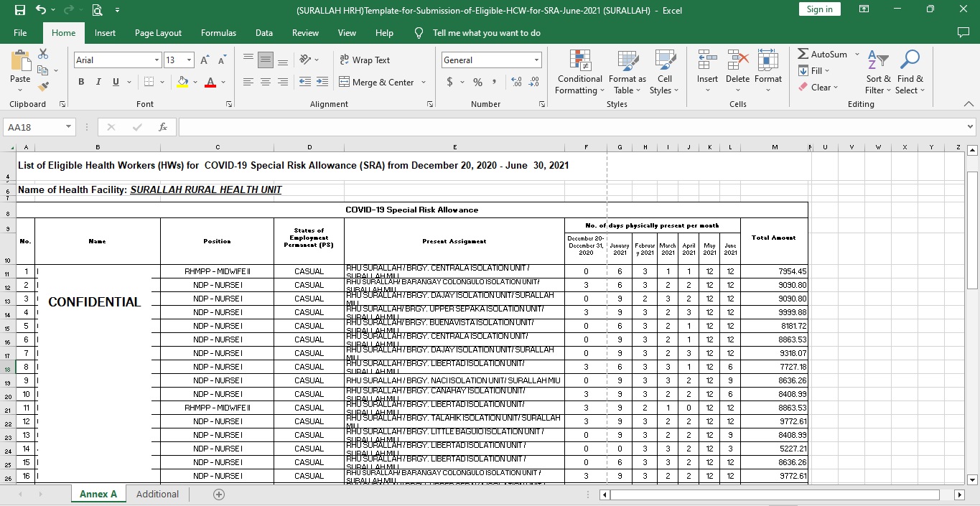
Task: Toggle Wrap Text for cells
Action: tap(364, 60)
